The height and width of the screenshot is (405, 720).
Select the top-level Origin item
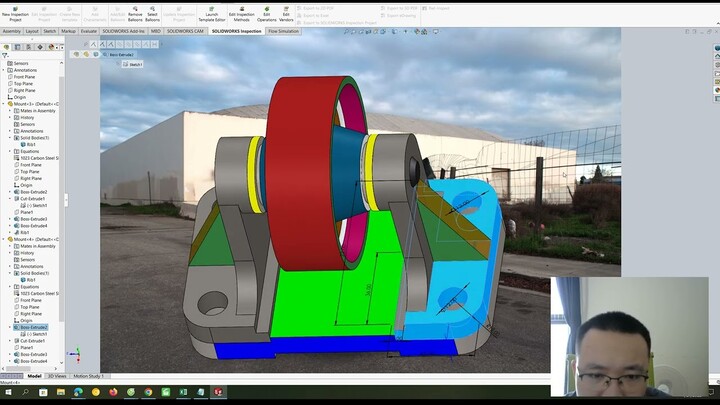(17, 97)
